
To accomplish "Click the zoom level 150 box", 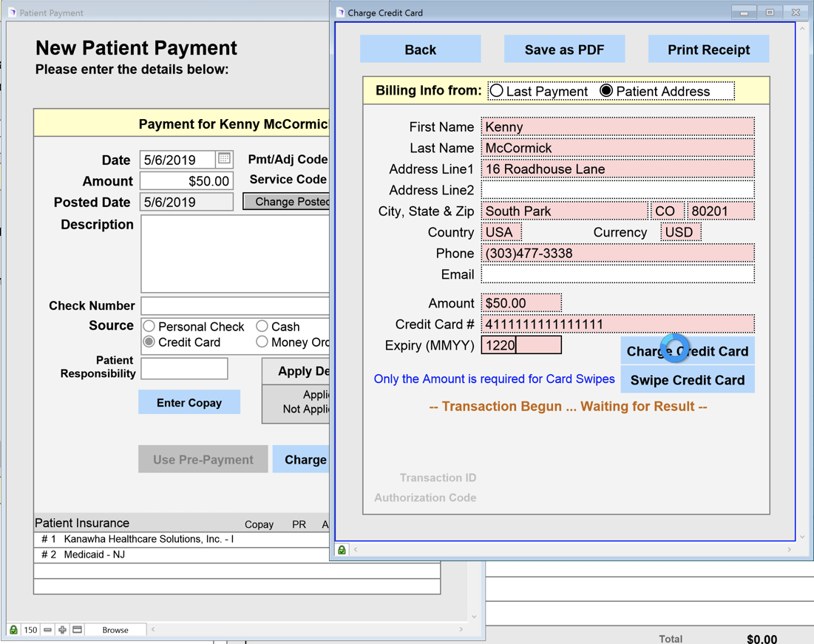I will coord(30,630).
